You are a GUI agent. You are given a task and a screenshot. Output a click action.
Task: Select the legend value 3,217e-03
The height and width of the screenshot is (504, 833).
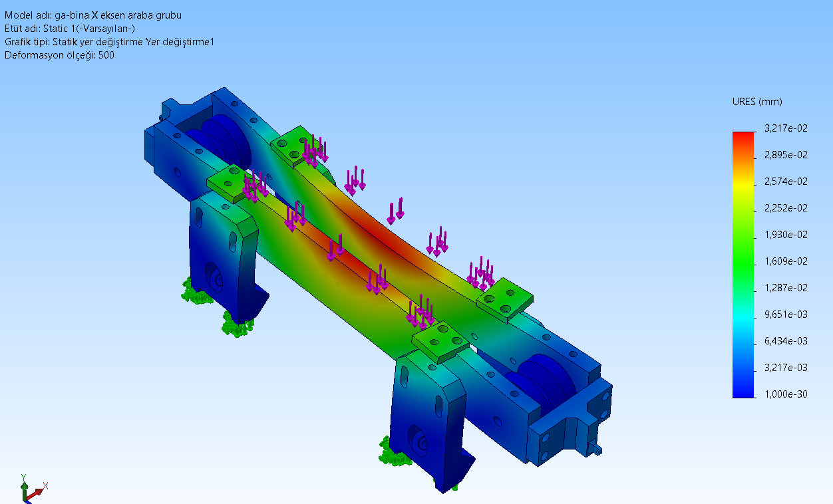tap(786, 368)
